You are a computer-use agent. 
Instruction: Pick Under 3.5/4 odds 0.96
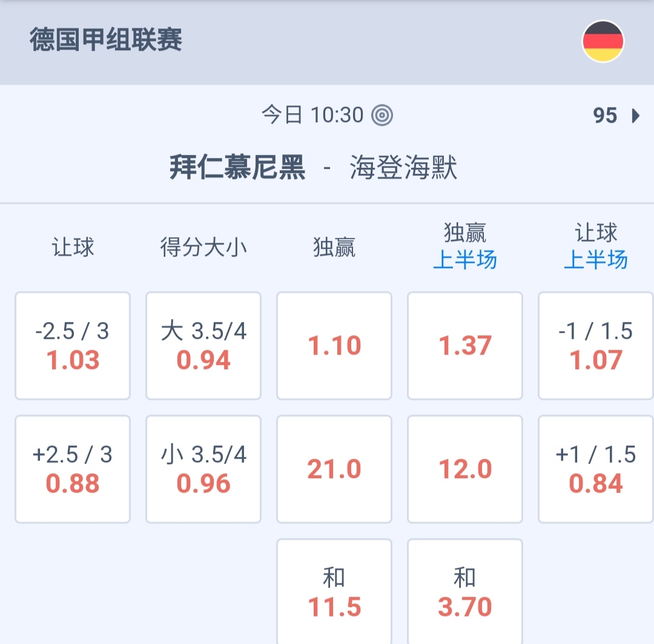[x=203, y=469]
